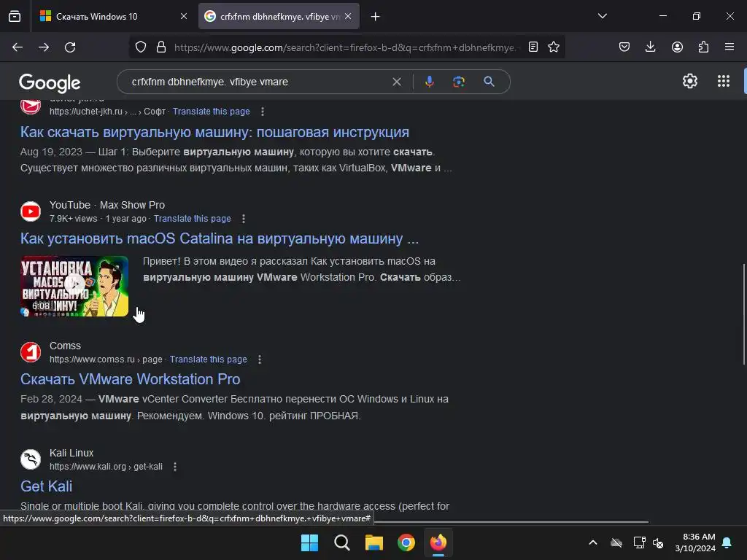Open the Firefox account menu
Screen dimensions: 747x560
(x=677, y=47)
